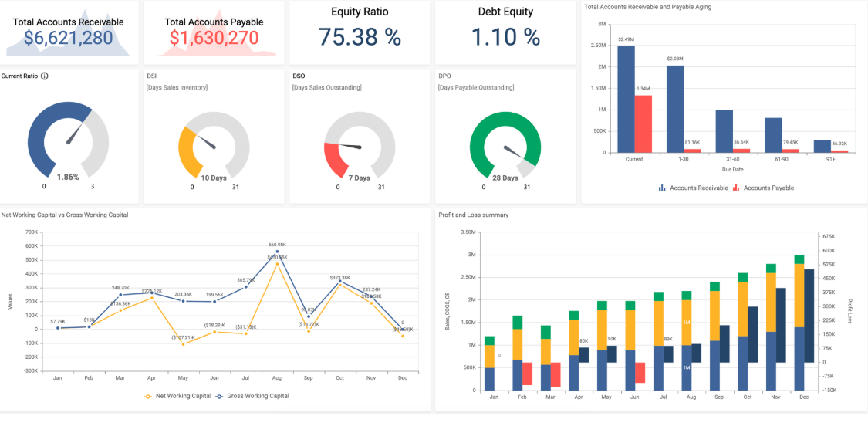The height and width of the screenshot is (433, 868).
Task: Select the Mar red loss bar
Action: point(556,374)
